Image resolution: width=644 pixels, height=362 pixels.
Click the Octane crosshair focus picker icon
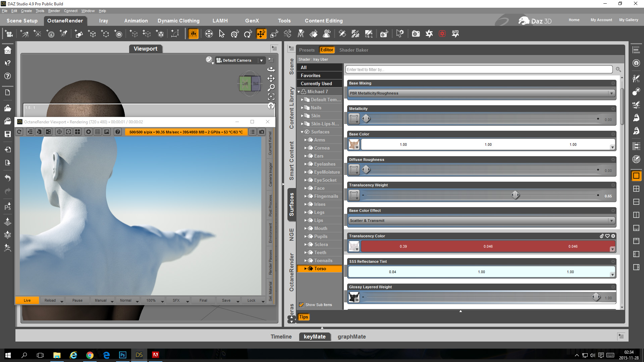[x=59, y=132]
